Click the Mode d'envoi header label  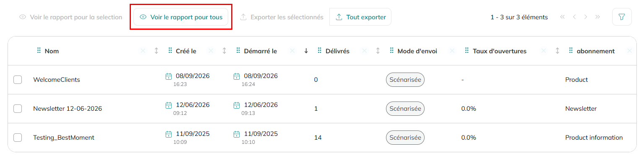(417, 51)
